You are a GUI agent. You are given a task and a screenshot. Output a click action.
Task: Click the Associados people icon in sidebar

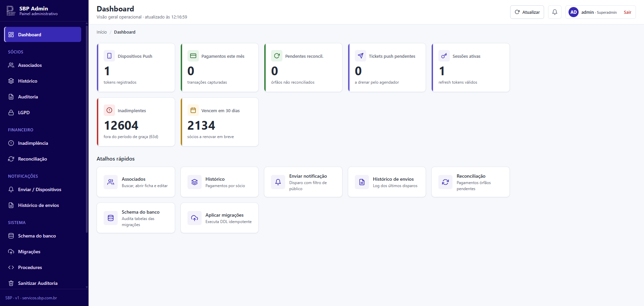pos(11,65)
